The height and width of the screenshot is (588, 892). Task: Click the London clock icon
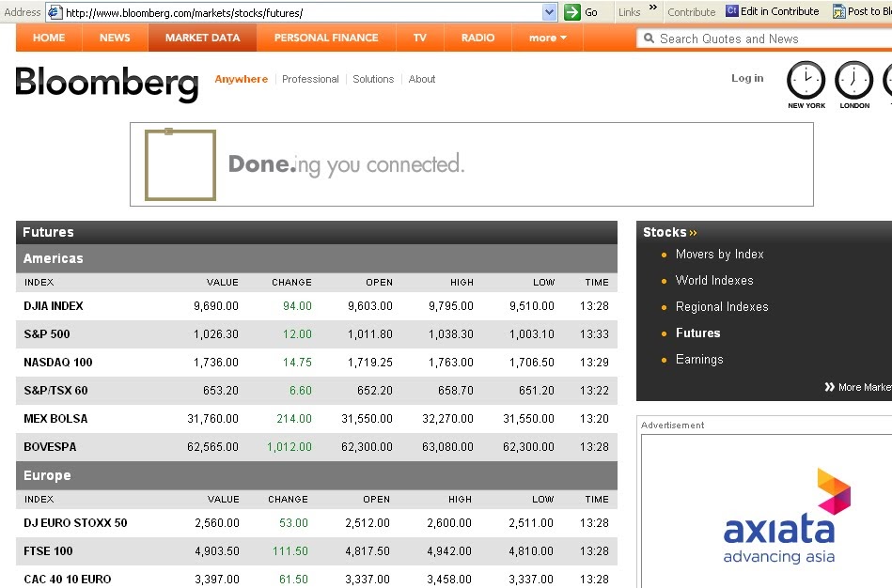pyautogui.click(x=853, y=80)
